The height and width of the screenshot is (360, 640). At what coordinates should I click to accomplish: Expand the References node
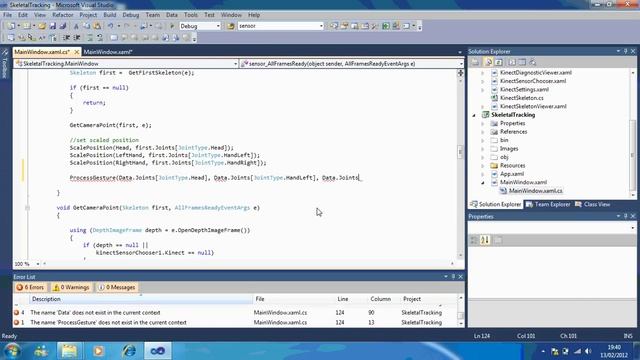point(483,132)
